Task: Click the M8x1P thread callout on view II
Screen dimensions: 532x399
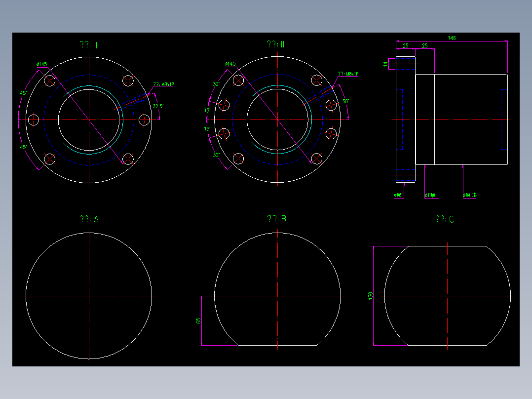Action: pos(348,74)
